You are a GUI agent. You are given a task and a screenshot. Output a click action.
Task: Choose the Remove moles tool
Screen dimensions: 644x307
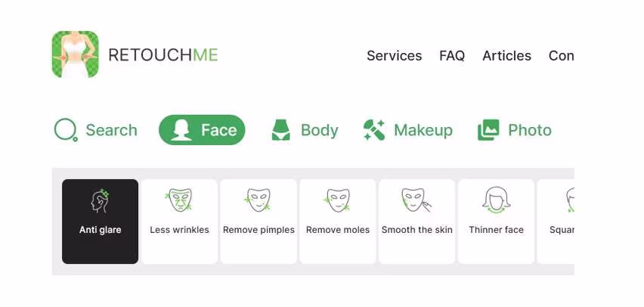coord(338,222)
